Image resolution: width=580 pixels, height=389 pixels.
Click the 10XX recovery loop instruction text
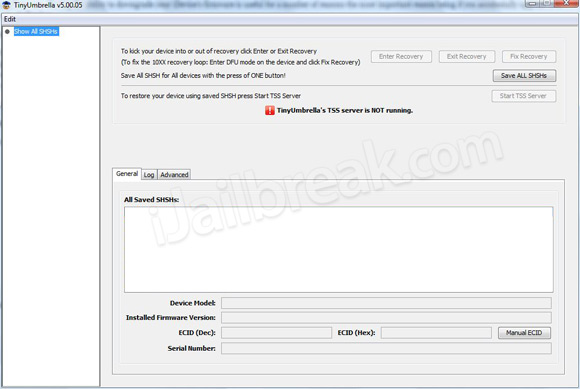coord(240,62)
